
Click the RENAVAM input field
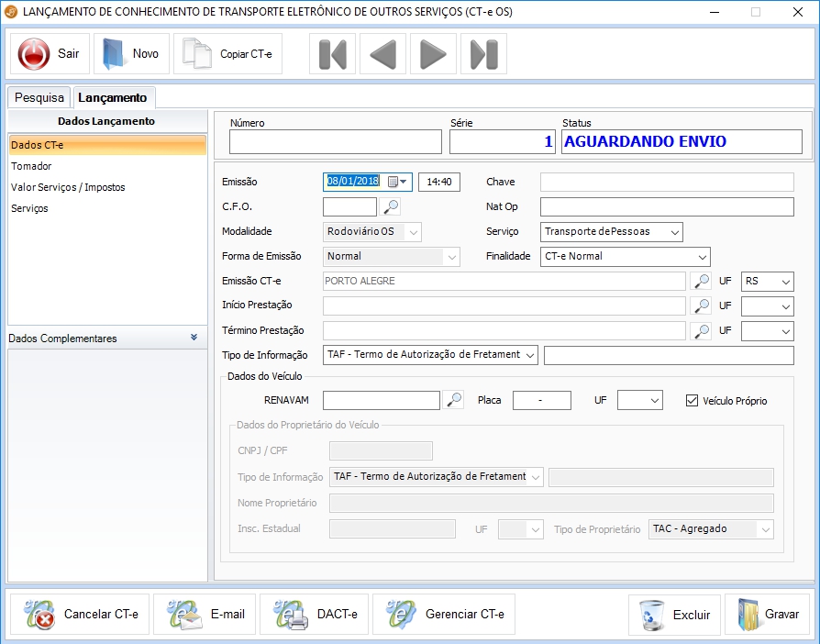click(382, 401)
